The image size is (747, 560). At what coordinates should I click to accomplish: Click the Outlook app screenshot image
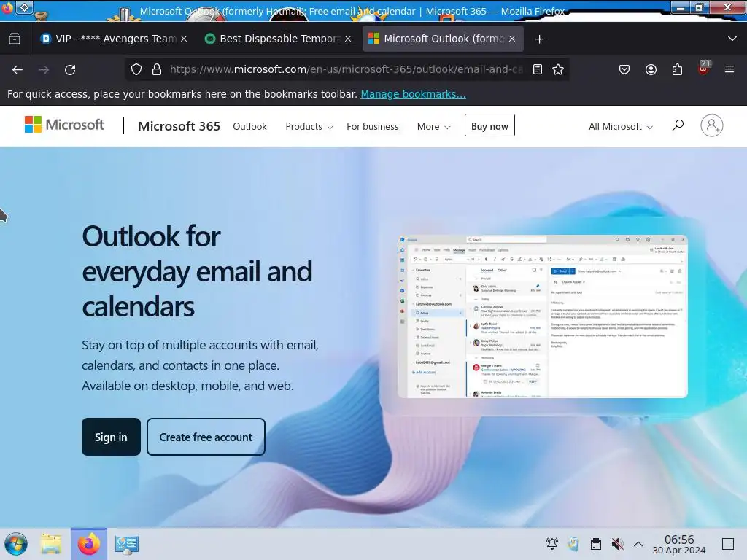(543, 316)
